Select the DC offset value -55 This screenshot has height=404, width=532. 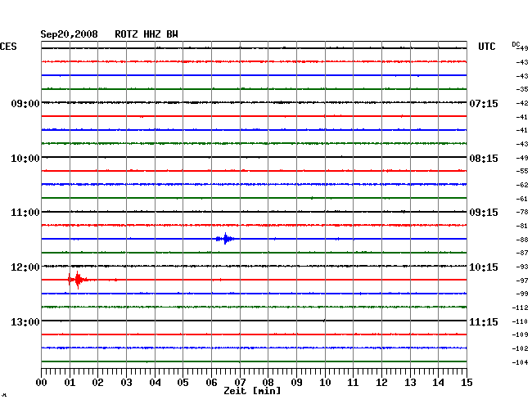[522, 171]
